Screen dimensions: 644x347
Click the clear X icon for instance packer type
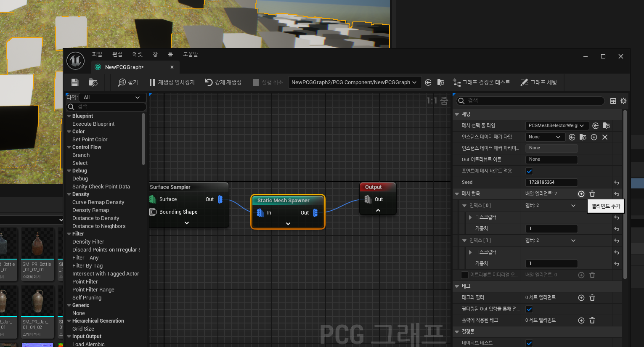point(605,137)
